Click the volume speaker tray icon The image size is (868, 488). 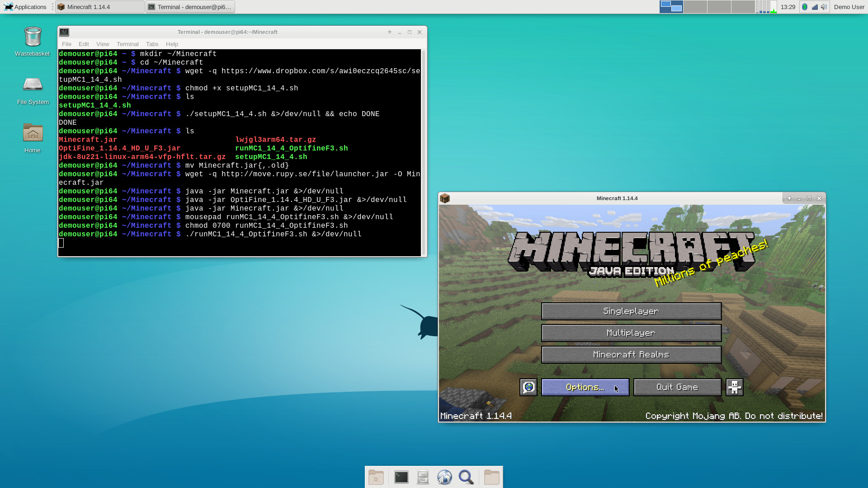point(824,7)
